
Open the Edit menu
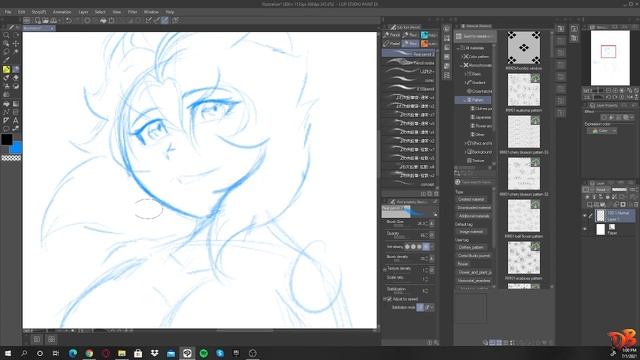point(22,12)
